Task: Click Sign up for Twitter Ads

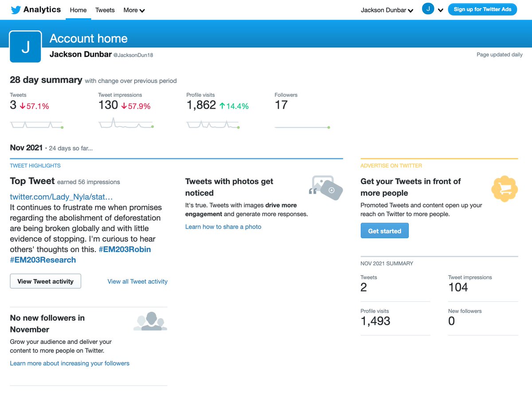Action: 482,9
